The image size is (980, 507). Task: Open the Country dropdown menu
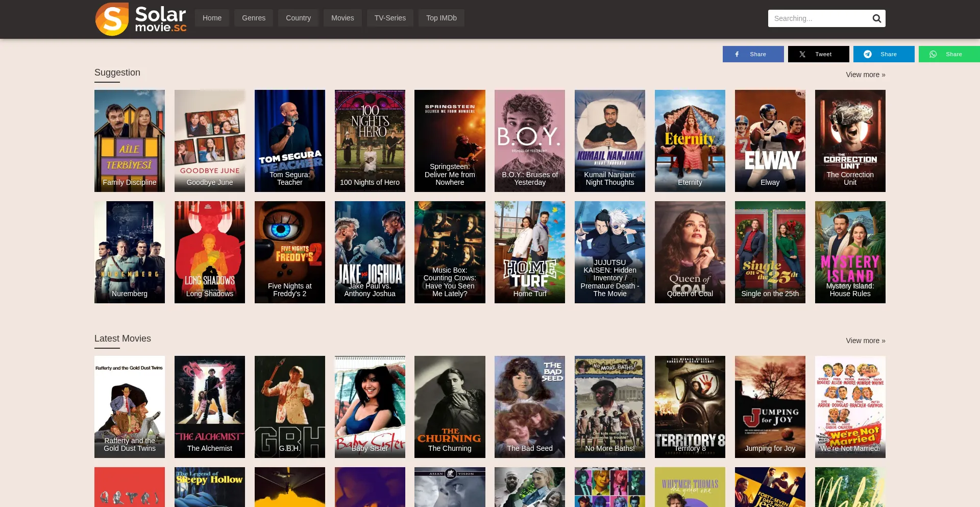pos(298,18)
